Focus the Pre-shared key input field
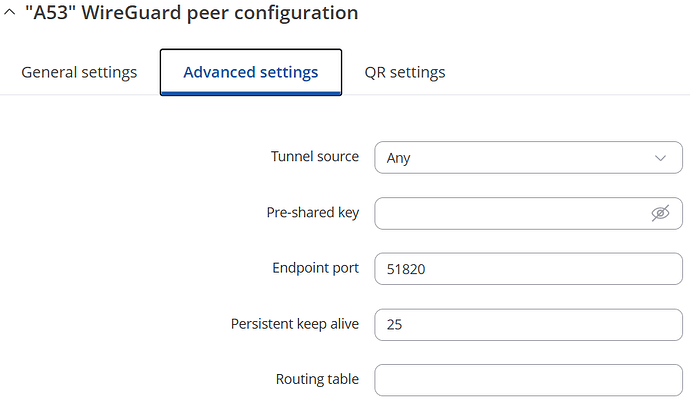This screenshot has width=690, height=406. click(510, 213)
